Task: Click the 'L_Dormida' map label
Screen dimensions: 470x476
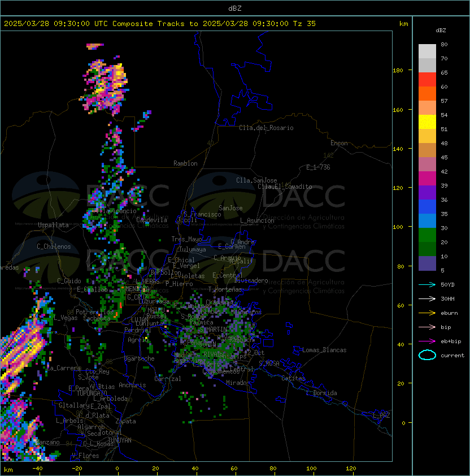Action: click(321, 393)
